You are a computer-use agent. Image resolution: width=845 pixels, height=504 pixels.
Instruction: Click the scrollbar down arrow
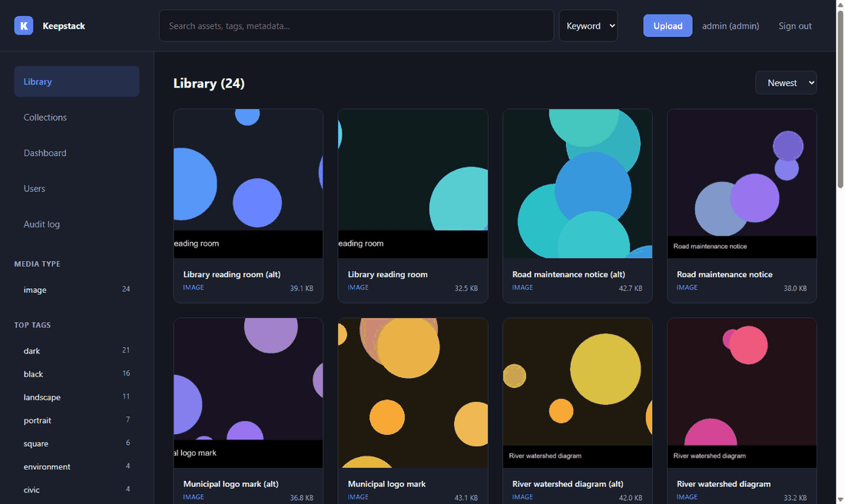pyautogui.click(x=840, y=499)
